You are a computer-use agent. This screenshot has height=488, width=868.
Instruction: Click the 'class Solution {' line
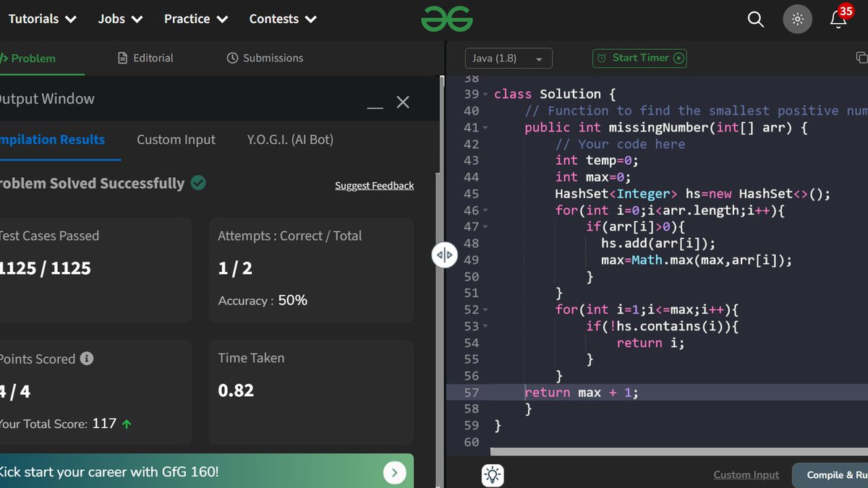[x=555, y=94]
